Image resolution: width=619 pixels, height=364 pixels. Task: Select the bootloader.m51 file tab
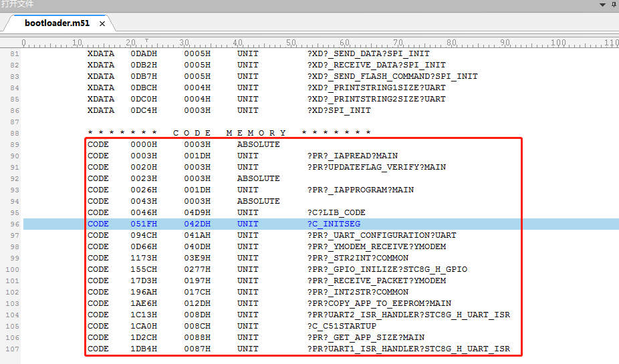pyautogui.click(x=57, y=23)
